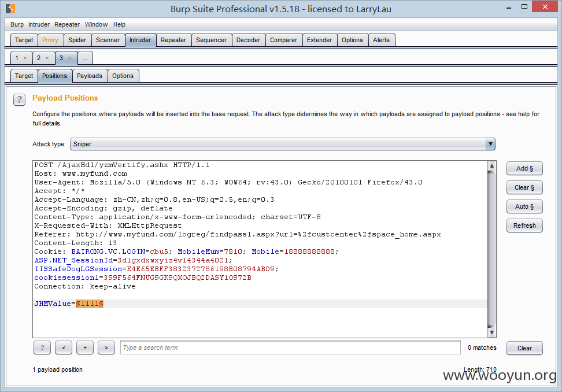Open the Intruder Target sub-tab
The width and height of the screenshot is (562, 392).
click(24, 76)
